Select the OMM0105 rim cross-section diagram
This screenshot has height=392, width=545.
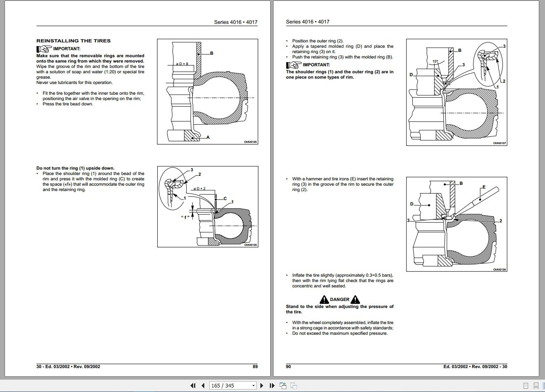pyautogui.click(x=207, y=91)
